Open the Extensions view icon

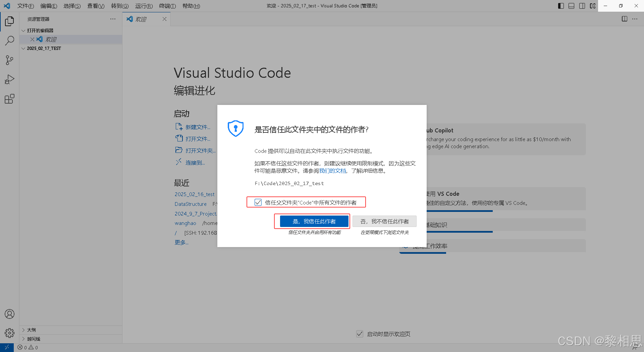click(9, 99)
